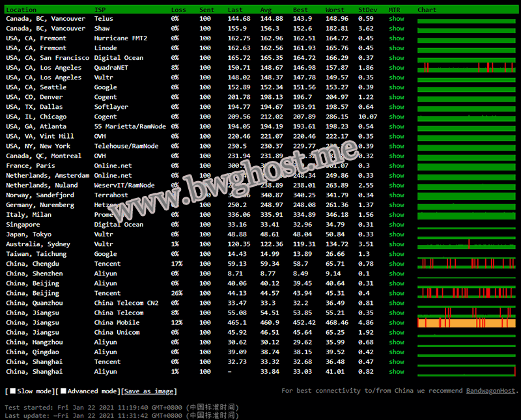Show MTR for Chengdu Tencent row
Screen dimensions: 521x420
click(397, 264)
